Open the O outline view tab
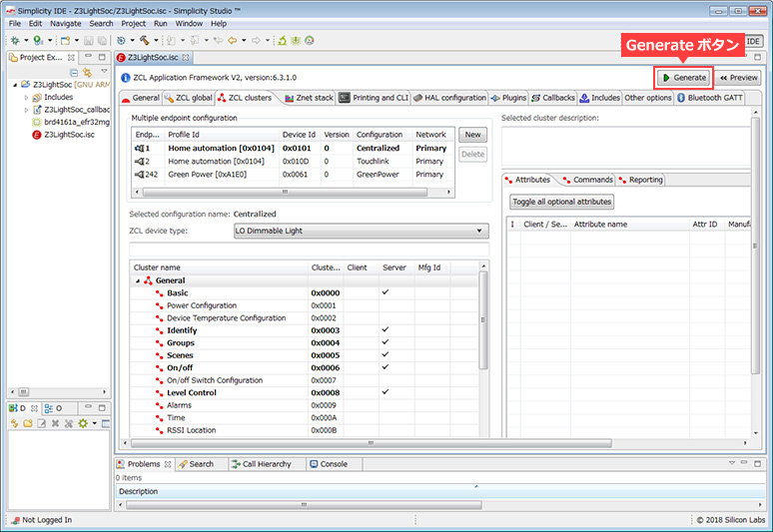773x532 pixels. click(x=53, y=408)
